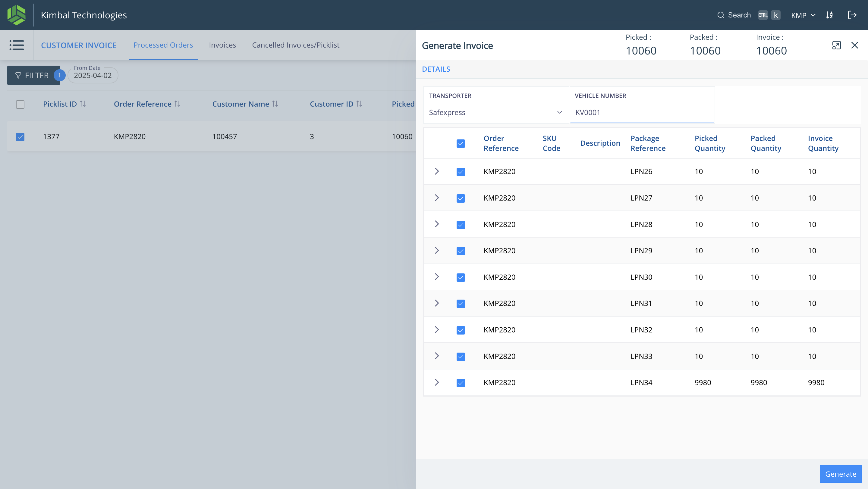Click the Search text in header
Viewport: 868px width, 489px height.
coord(739,15)
